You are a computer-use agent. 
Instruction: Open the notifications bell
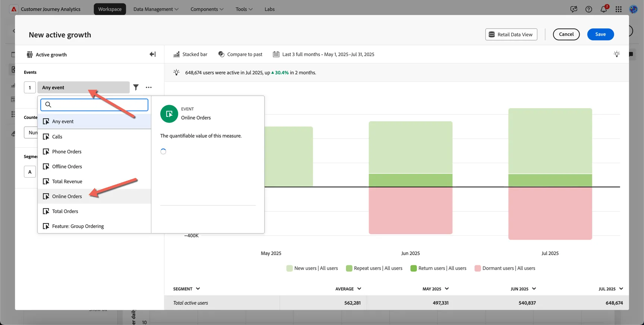604,9
